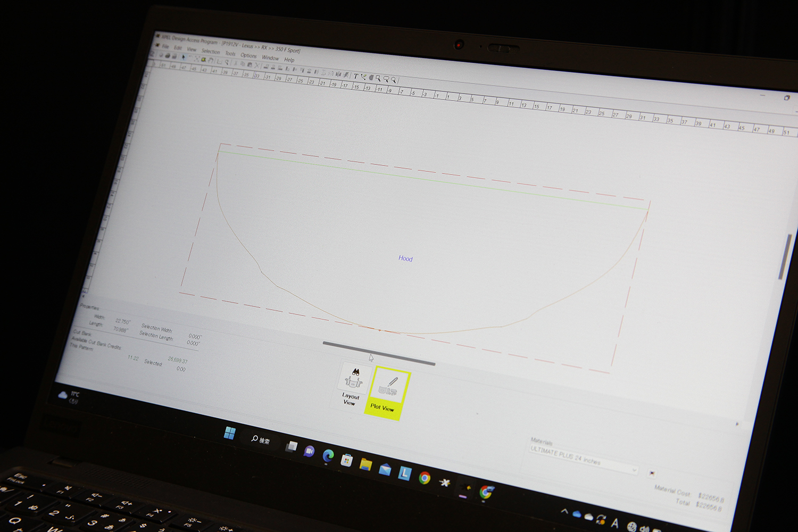
Task: Open the View menu
Action: pyautogui.click(x=192, y=49)
